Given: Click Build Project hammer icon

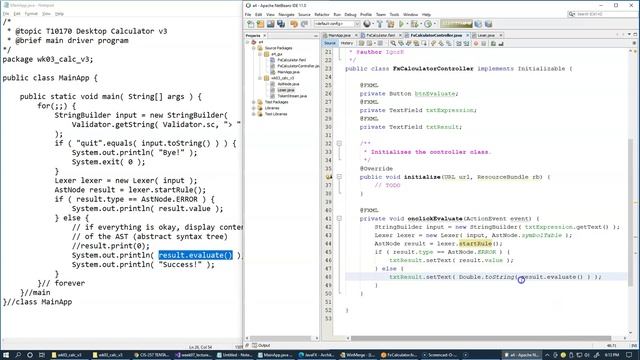Looking at the screenshot, I should pyautogui.click(x=380, y=24).
